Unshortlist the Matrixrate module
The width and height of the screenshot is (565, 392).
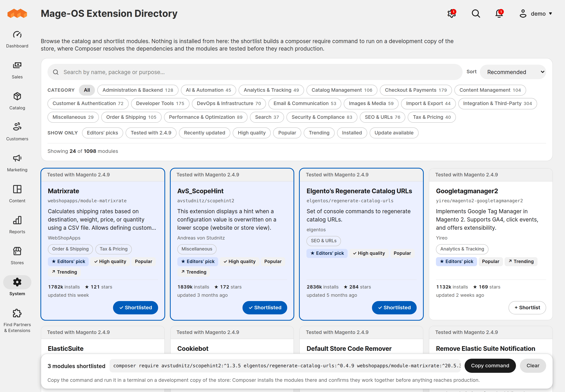[x=136, y=308]
